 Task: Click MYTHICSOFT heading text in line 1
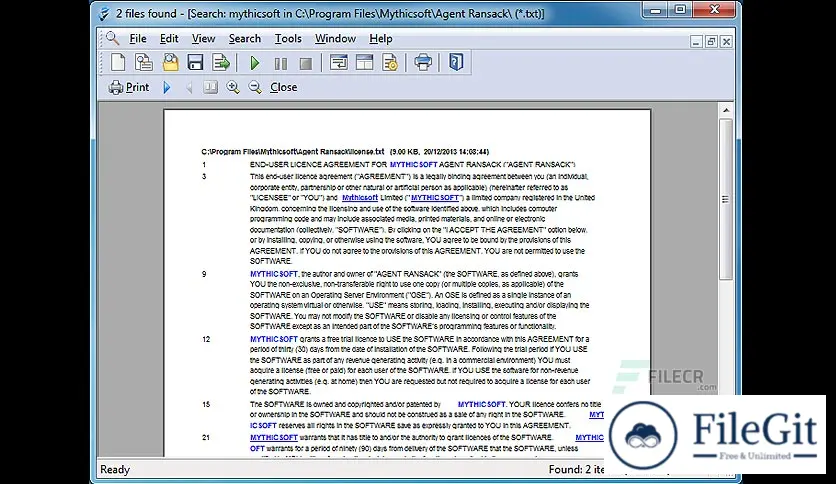(x=414, y=165)
